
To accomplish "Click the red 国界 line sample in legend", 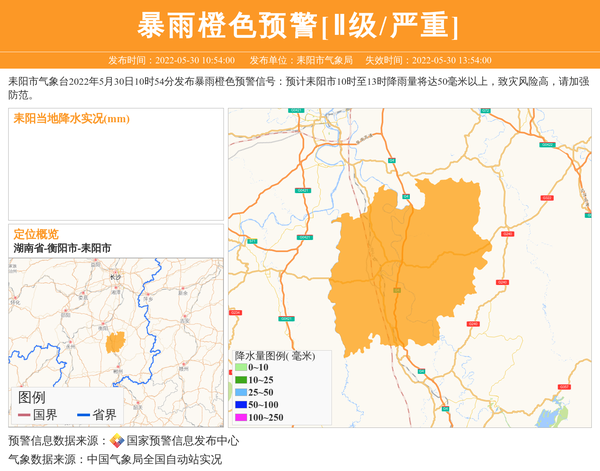I will coord(24,415).
